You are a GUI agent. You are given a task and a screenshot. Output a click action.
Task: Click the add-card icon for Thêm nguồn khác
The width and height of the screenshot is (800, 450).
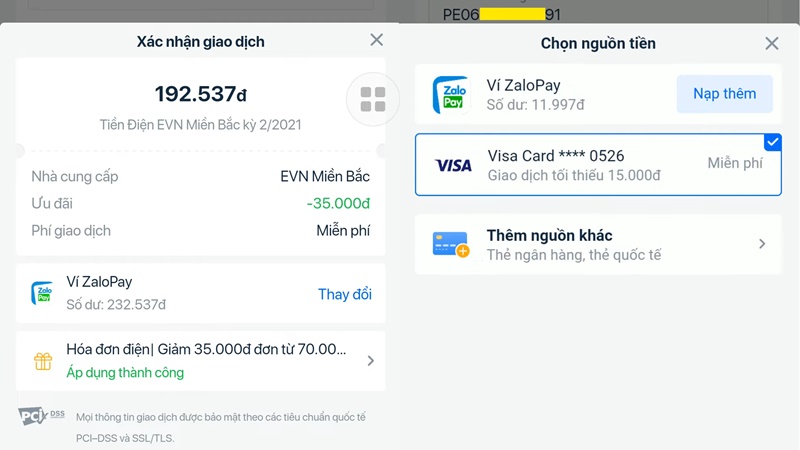(x=451, y=244)
